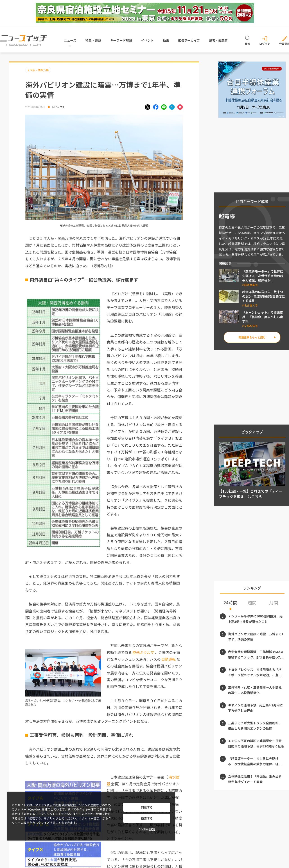Screen dimensions: 289x868
Task: Click the login (ログイン) icon
Action: click(x=265, y=38)
